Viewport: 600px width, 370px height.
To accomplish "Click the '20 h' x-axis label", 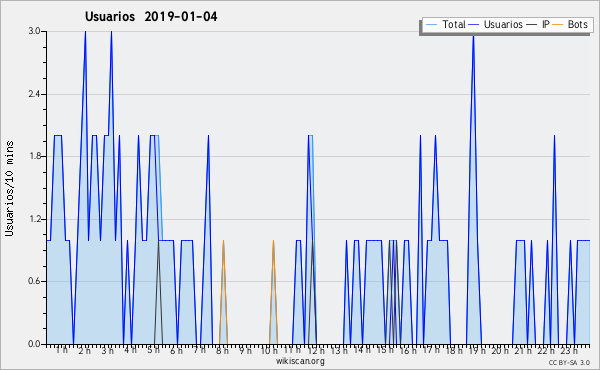I will [x=500, y=351].
